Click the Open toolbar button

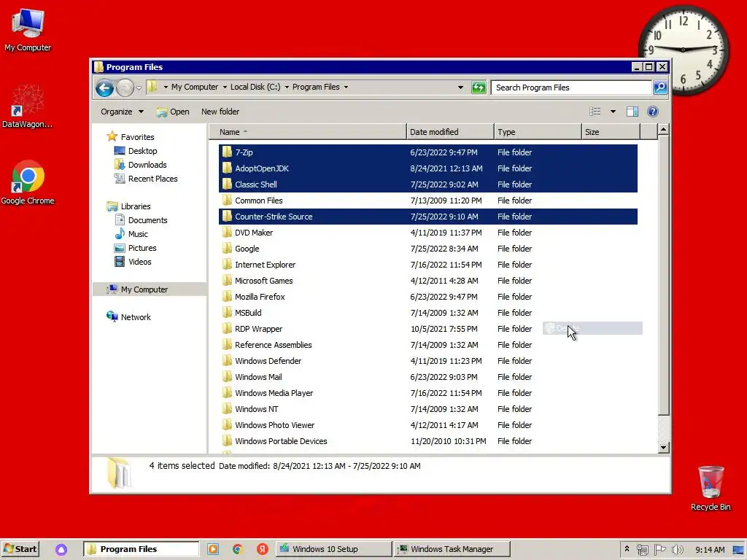[x=172, y=112]
